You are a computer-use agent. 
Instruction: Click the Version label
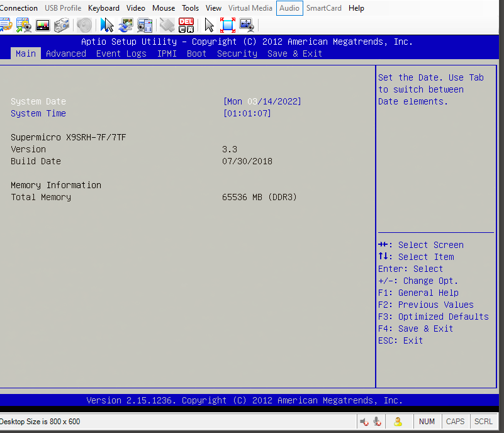[x=28, y=150]
